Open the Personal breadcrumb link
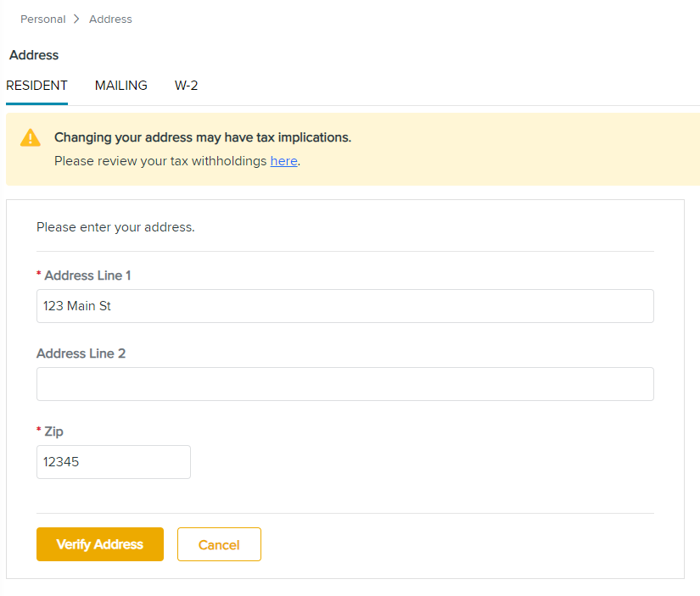The height and width of the screenshot is (596, 700). [x=42, y=19]
